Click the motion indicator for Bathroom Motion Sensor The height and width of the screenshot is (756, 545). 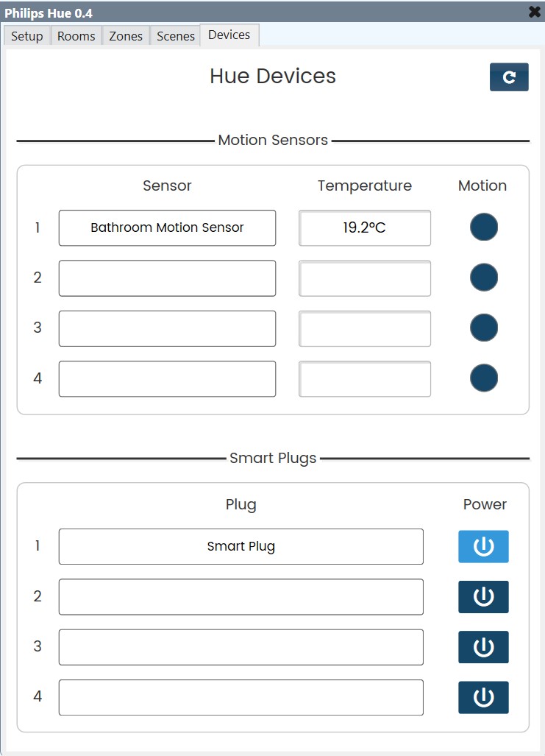pyautogui.click(x=483, y=227)
